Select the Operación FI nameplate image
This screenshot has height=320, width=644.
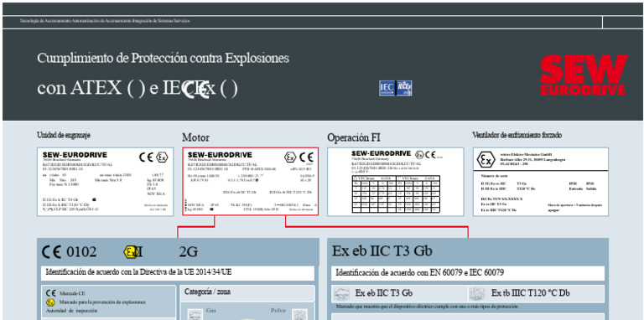[396, 182]
